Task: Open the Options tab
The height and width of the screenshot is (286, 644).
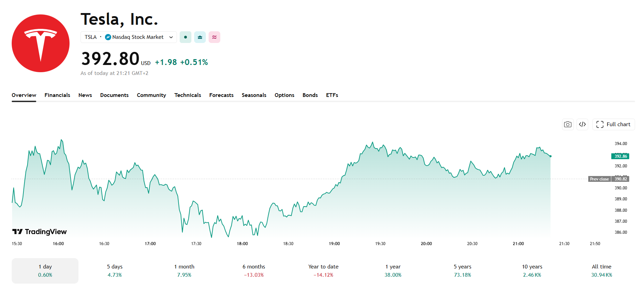Action: (284, 95)
